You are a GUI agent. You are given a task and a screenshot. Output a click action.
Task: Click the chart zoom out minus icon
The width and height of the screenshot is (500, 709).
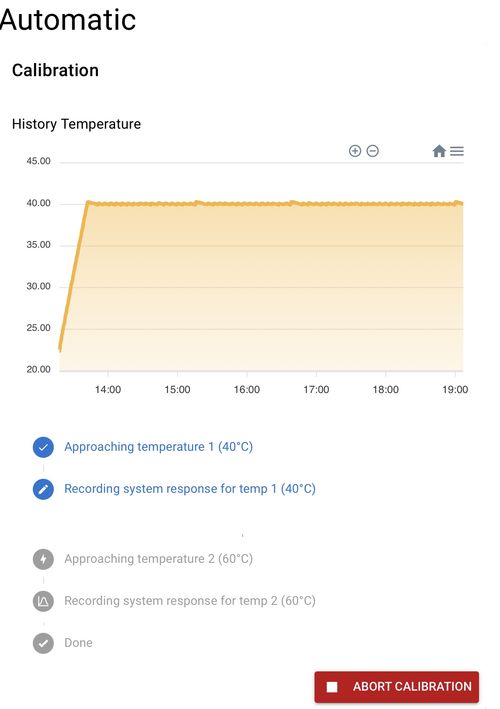pyautogui.click(x=373, y=151)
